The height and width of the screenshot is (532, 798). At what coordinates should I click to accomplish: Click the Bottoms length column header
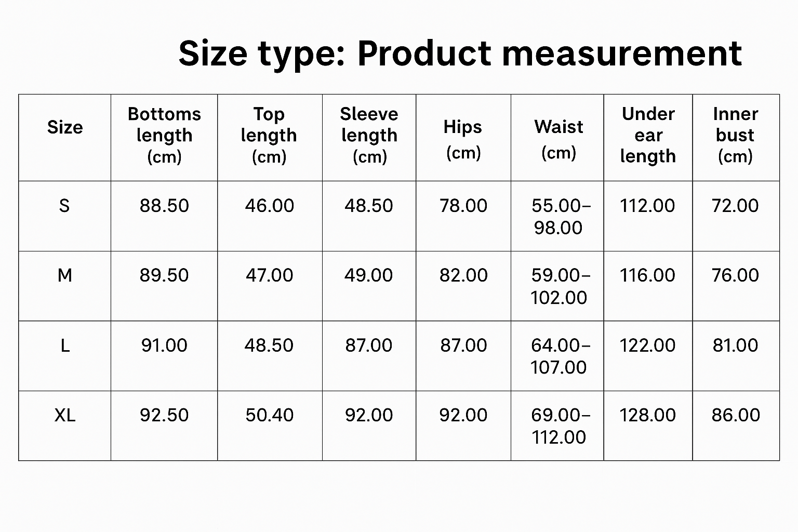coord(164,135)
